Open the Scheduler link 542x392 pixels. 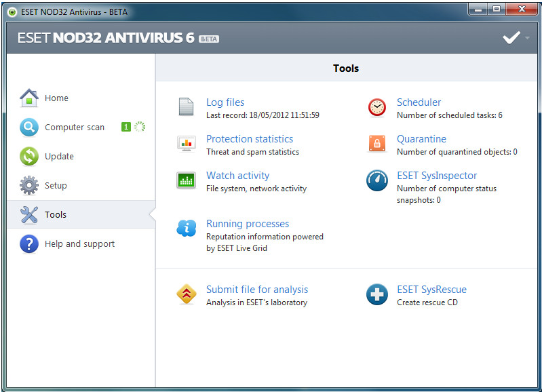tap(419, 102)
